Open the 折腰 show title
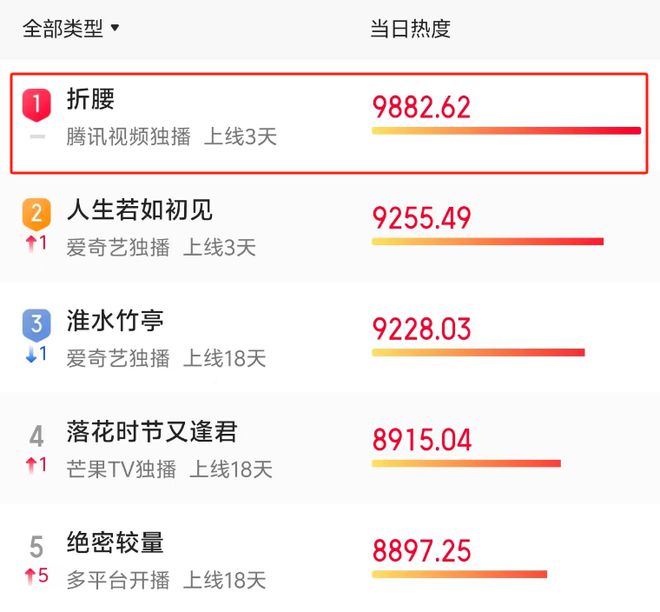 (x=90, y=99)
